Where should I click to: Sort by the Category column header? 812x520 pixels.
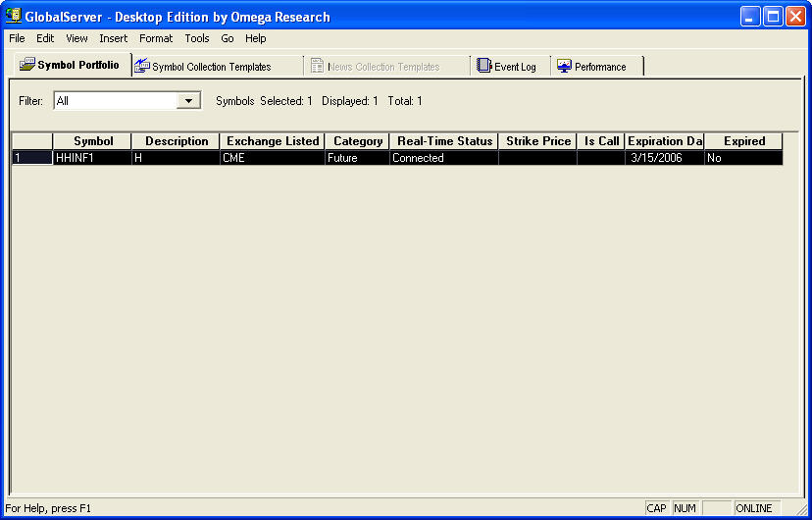pyautogui.click(x=357, y=141)
